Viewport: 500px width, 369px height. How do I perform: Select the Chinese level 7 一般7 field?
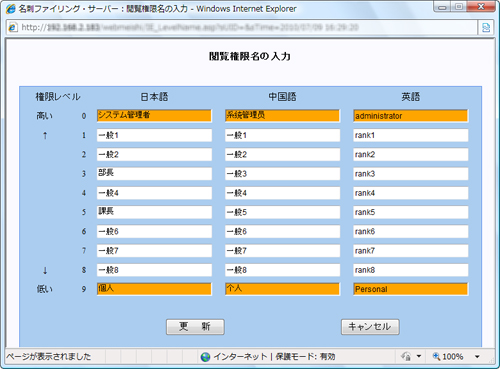282,251
